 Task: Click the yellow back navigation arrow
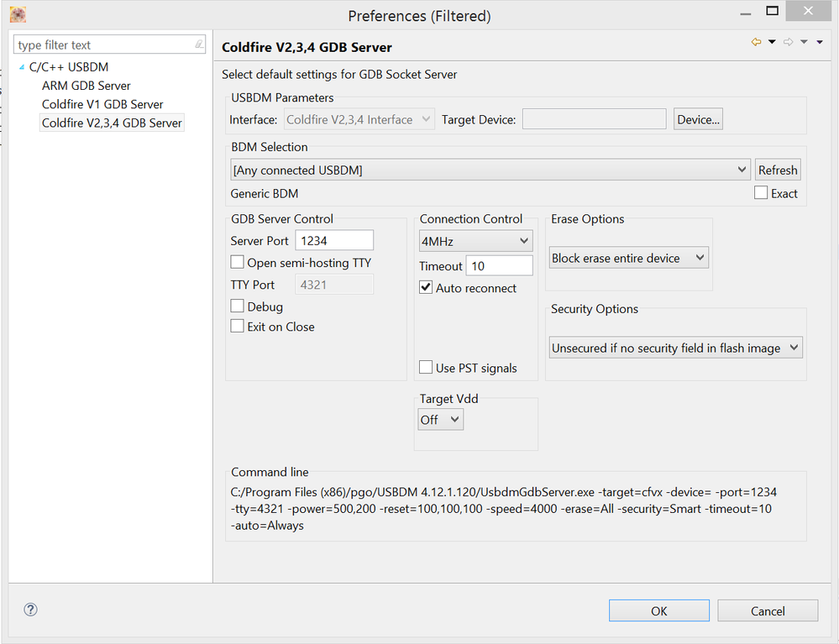pos(756,42)
